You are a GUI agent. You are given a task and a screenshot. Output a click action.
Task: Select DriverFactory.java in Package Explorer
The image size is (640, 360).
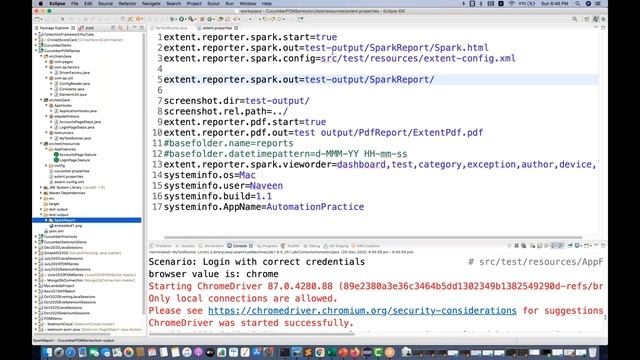[x=74, y=73]
